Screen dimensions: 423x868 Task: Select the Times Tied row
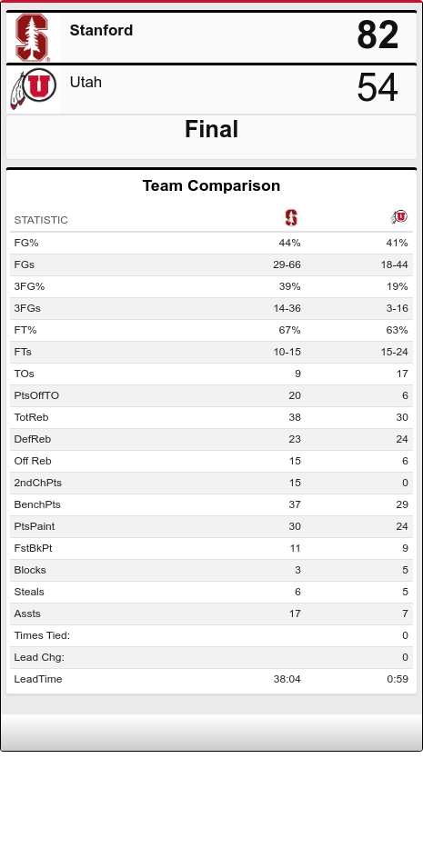tap(211, 635)
